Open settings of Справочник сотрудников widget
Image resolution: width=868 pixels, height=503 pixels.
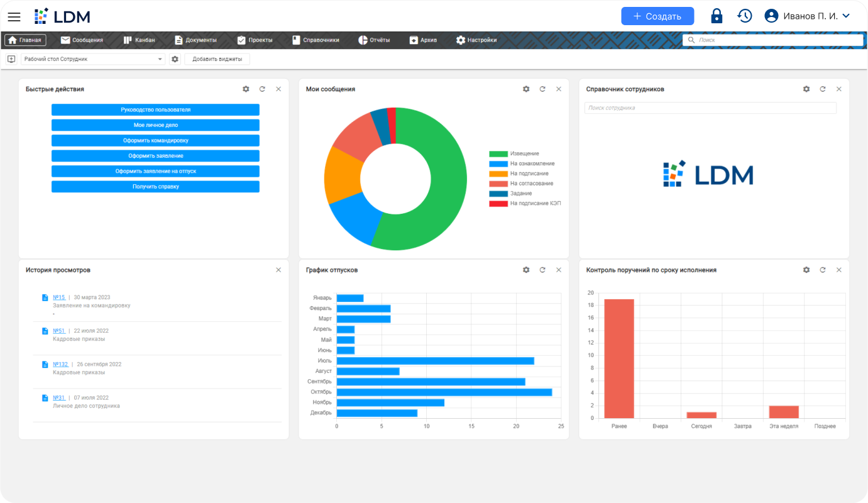coord(806,89)
